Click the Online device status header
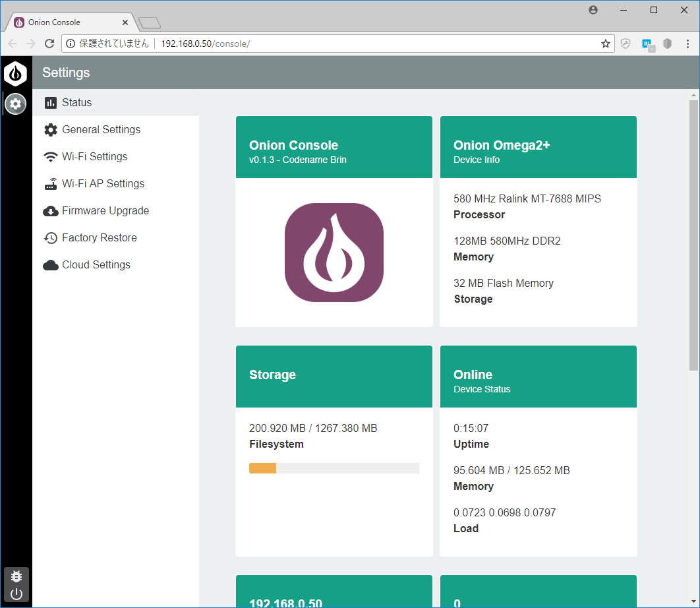The width and height of the screenshot is (700, 608). (539, 376)
